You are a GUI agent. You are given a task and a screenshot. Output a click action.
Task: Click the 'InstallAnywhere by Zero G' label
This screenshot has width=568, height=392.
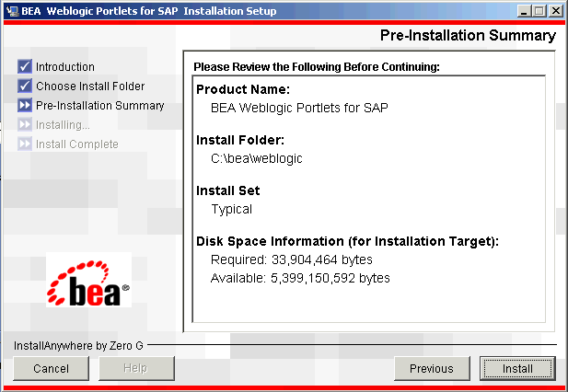pos(78,346)
